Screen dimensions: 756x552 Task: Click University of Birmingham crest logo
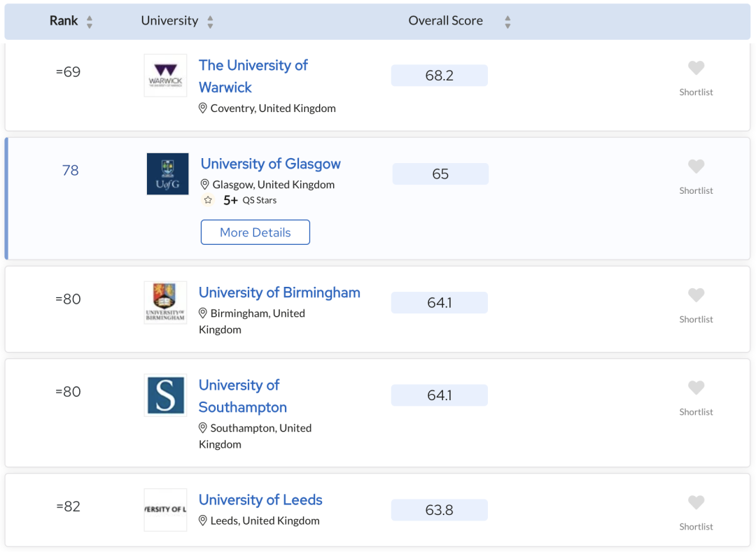point(165,302)
